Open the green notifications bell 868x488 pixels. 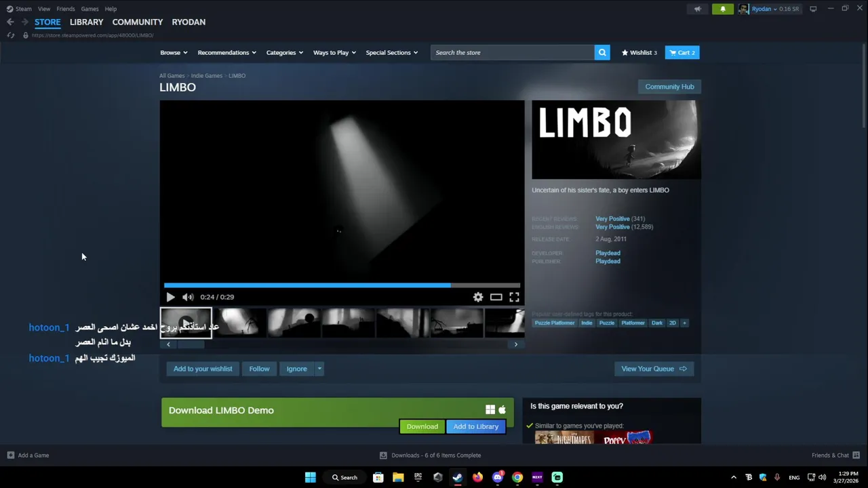pyautogui.click(x=723, y=9)
